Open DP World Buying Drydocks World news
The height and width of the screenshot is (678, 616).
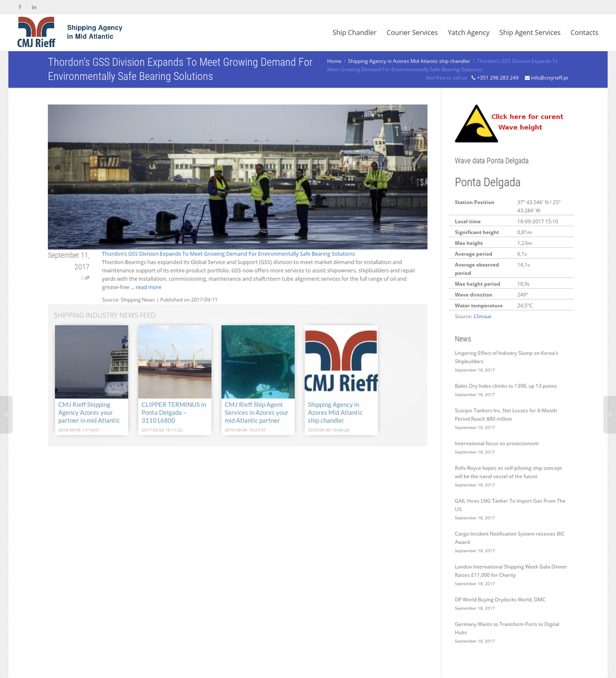click(500, 600)
